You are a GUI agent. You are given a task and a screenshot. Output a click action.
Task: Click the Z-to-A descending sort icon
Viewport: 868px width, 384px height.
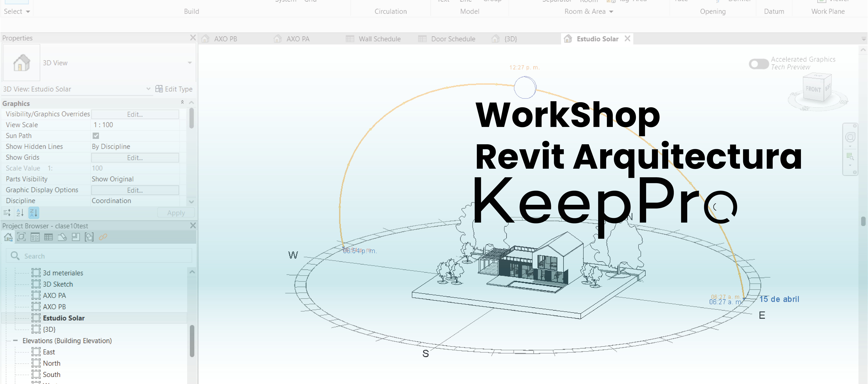click(x=34, y=213)
